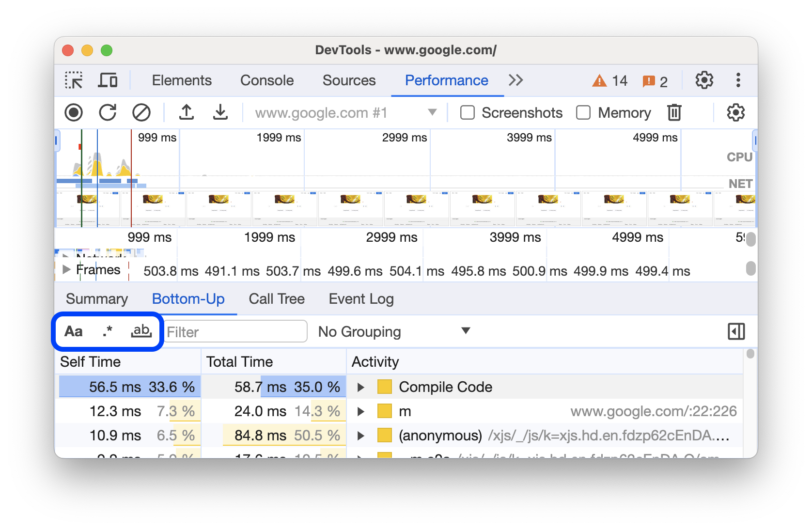812x530 pixels.
Task: Start a new performance recording
Action: coord(74,112)
